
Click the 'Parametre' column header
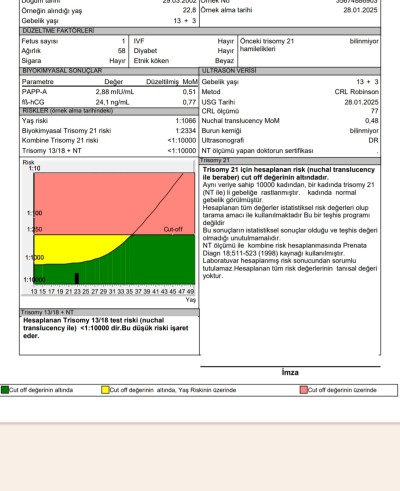point(38,82)
